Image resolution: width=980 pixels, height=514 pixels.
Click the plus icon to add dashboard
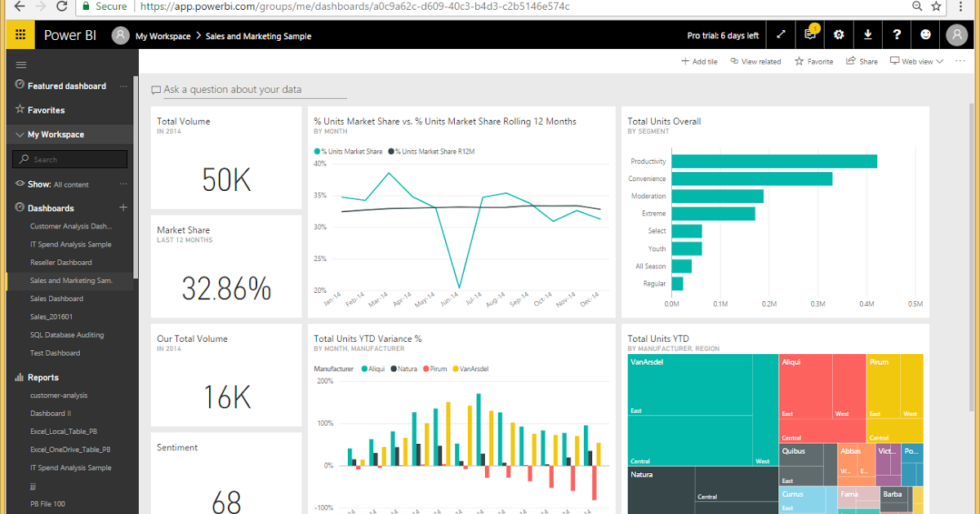pyautogui.click(x=123, y=208)
